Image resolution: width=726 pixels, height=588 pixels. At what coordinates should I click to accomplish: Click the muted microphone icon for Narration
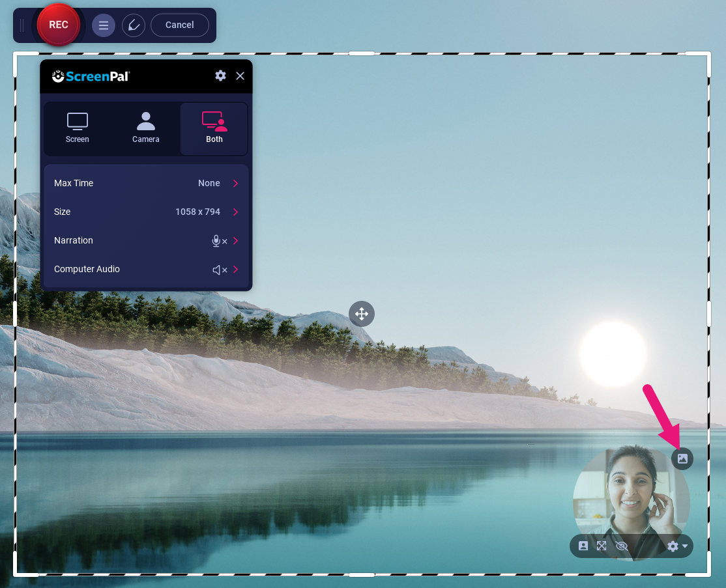point(220,240)
